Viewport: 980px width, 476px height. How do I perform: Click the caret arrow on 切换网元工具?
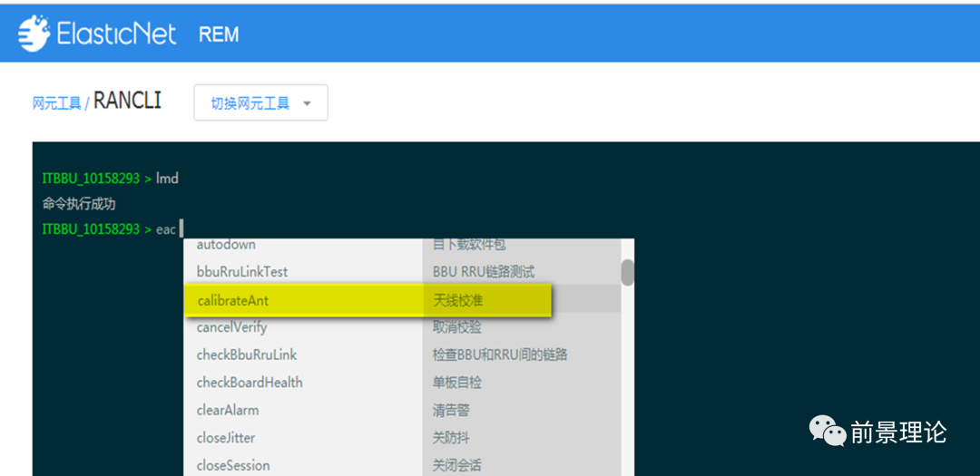[x=307, y=104]
